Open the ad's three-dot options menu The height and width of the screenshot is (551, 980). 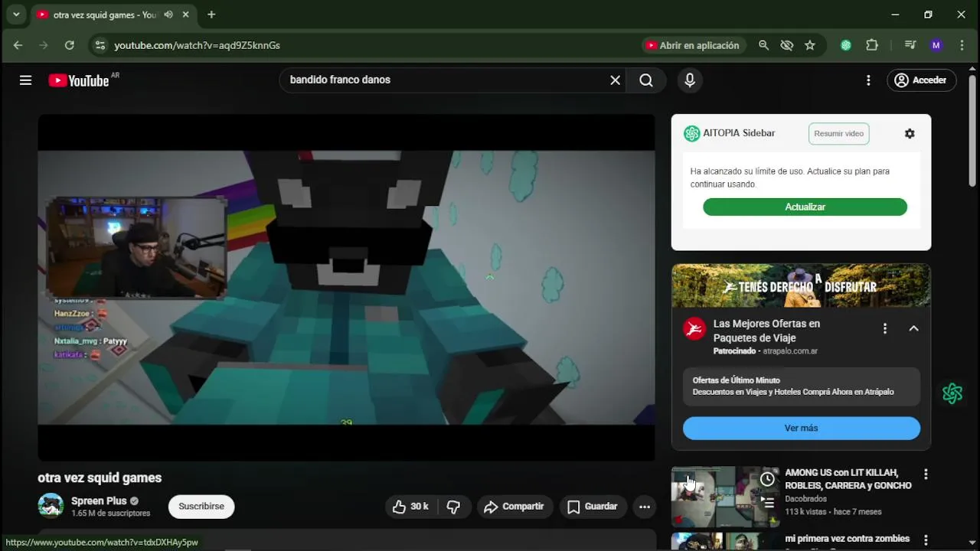(885, 328)
